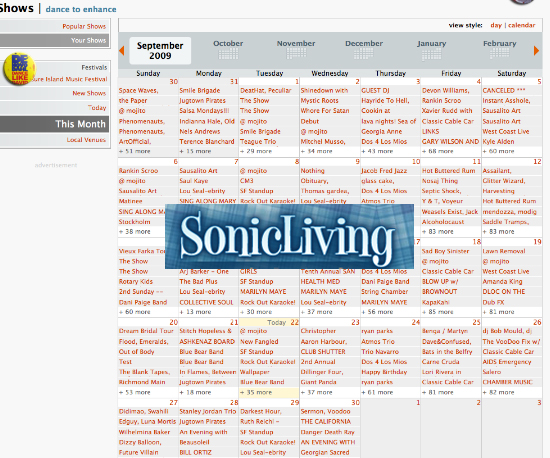Viewport: 550px width, 458px height.
Task: Open 'Space Waves,' show on August 30
Action: 139,90
